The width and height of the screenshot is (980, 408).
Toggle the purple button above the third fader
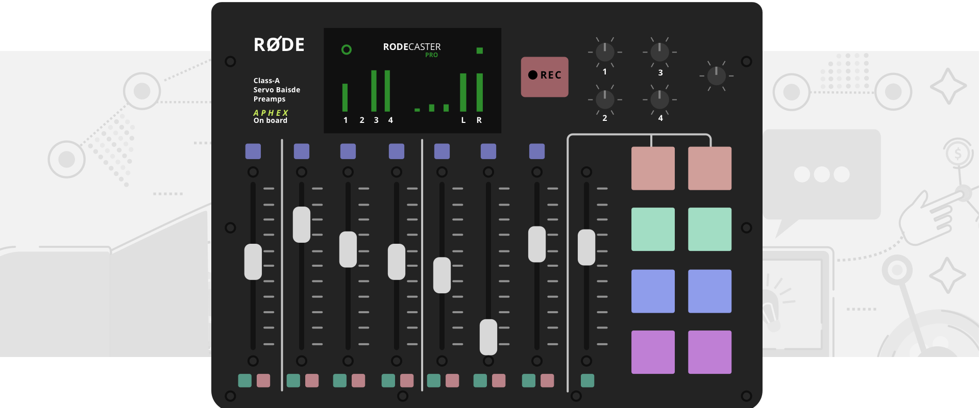click(x=348, y=151)
